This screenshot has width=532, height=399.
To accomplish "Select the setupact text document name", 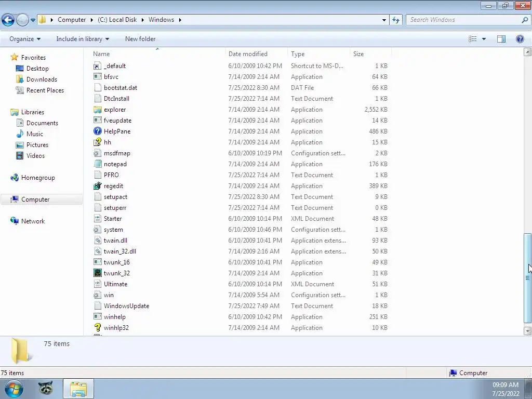I will point(115,197).
